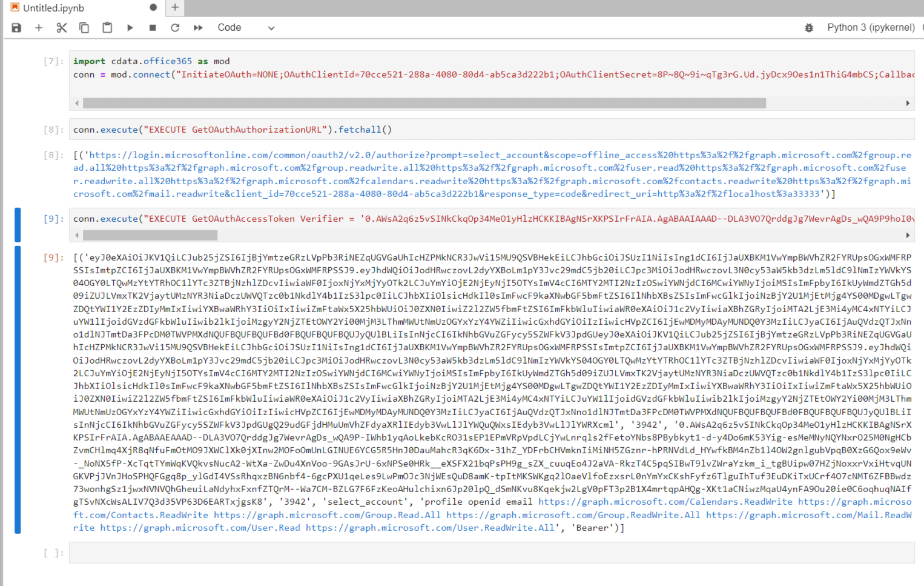Switch kernel via Python 3 (ipykernel)

(871, 28)
